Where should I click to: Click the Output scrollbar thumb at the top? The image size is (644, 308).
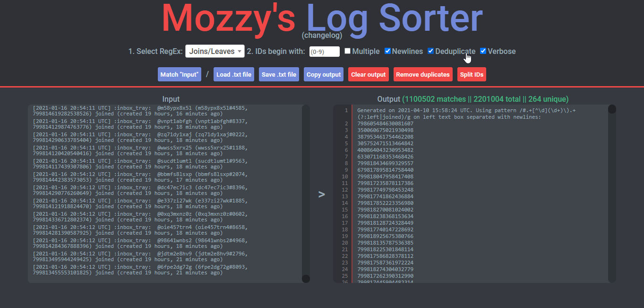pos(612,109)
